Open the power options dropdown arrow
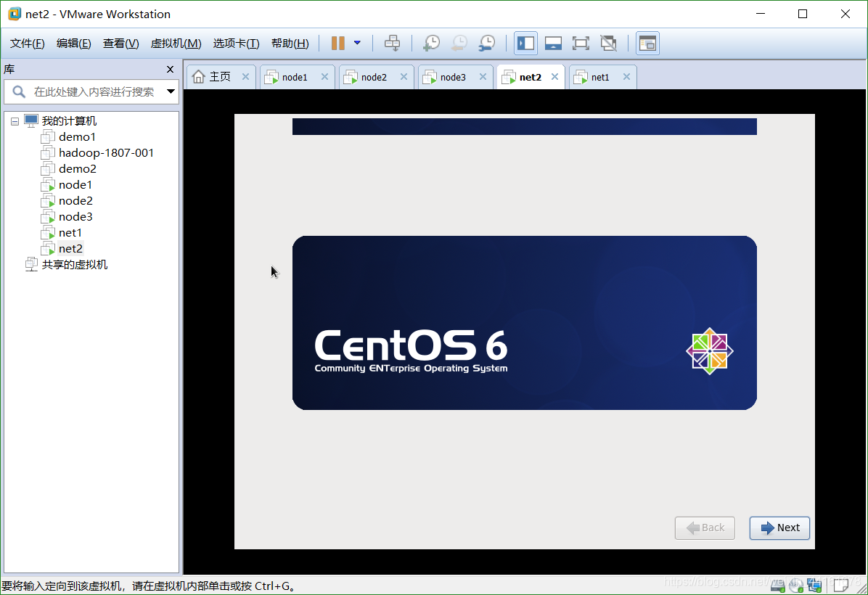This screenshot has height=595, width=868. [x=357, y=43]
